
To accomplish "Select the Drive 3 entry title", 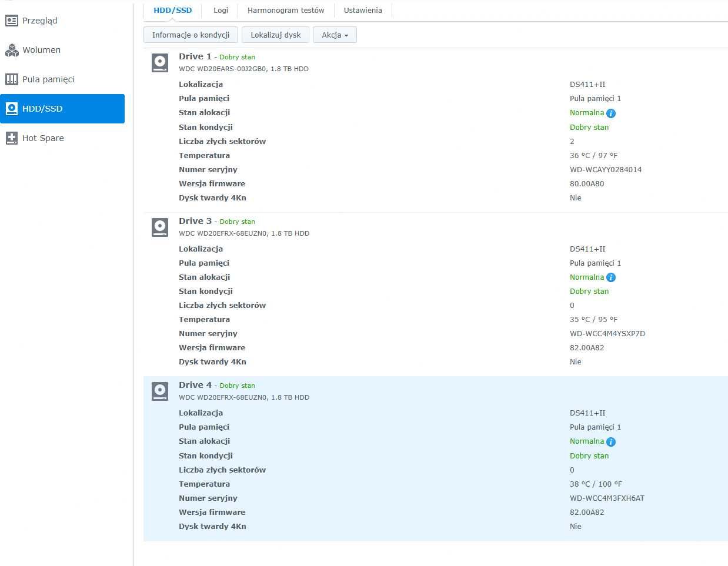I will 195,221.
